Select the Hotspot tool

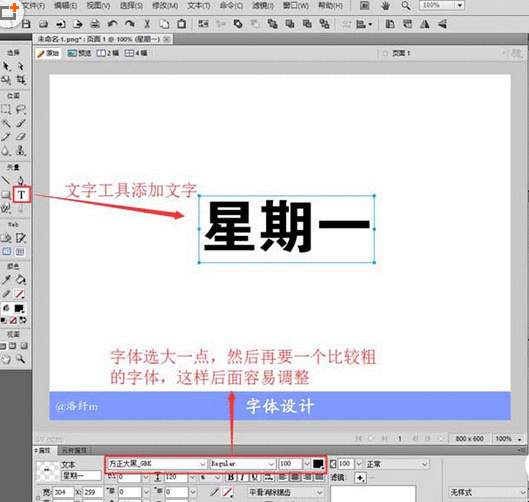pyautogui.click(x=6, y=238)
